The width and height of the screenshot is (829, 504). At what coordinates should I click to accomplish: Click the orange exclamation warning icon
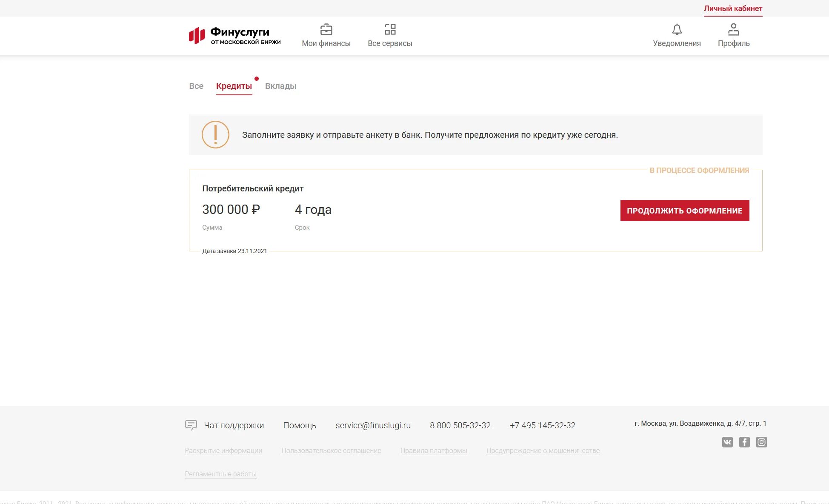click(x=215, y=135)
